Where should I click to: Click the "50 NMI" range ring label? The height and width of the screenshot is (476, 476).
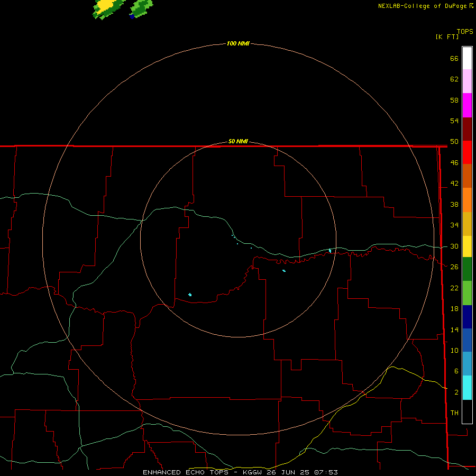pos(238,141)
